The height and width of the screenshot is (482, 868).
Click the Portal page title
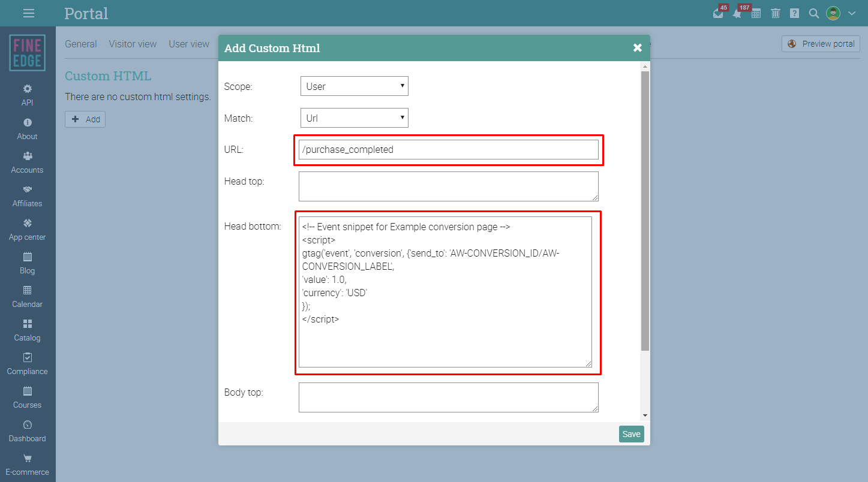pyautogui.click(x=86, y=13)
